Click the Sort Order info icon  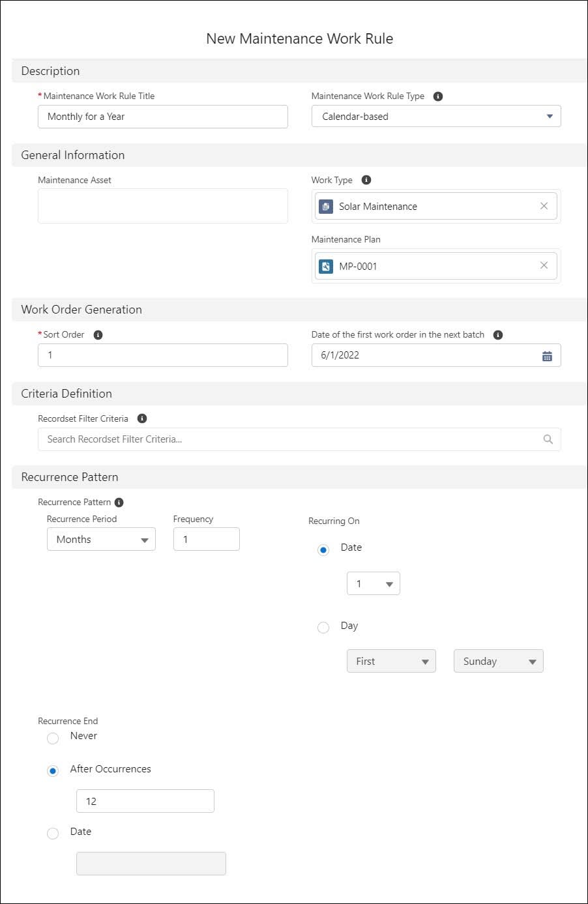pyautogui.click(x=98, y=334)
